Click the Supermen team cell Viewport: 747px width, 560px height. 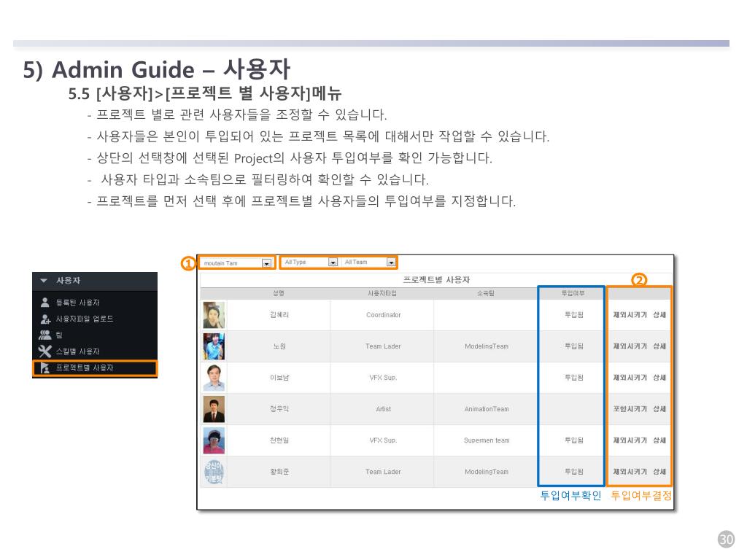pos(487,440)
